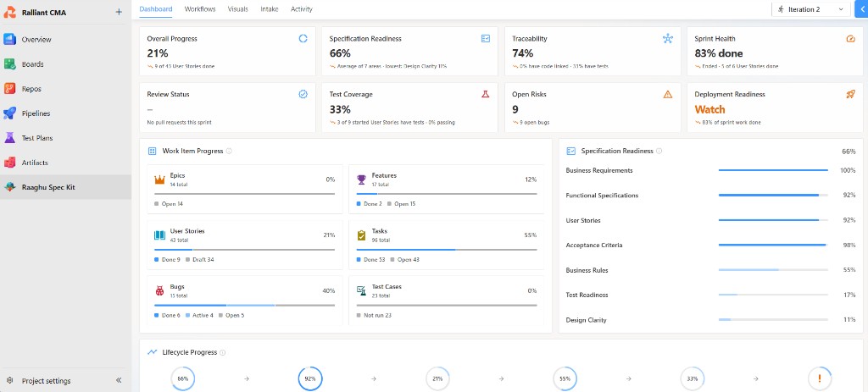
Task: Open the Iteration 2 dropdown
Action: click(811, 9)
